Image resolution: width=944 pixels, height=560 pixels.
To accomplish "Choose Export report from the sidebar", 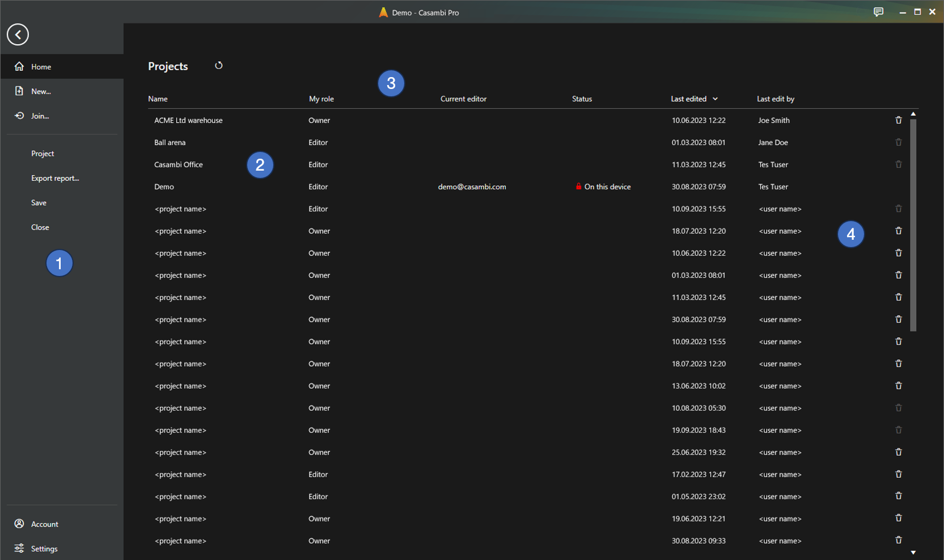I will [x=55, y=177].
